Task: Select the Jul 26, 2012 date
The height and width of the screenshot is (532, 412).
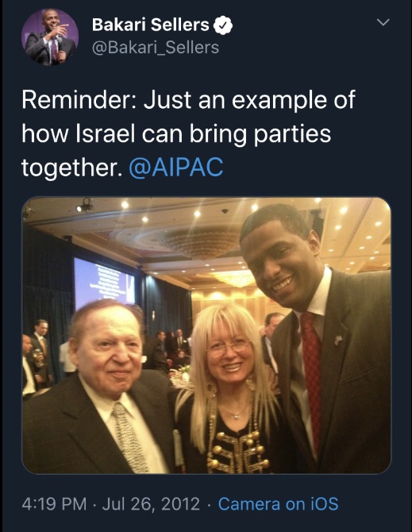Action: click(151, 504)
